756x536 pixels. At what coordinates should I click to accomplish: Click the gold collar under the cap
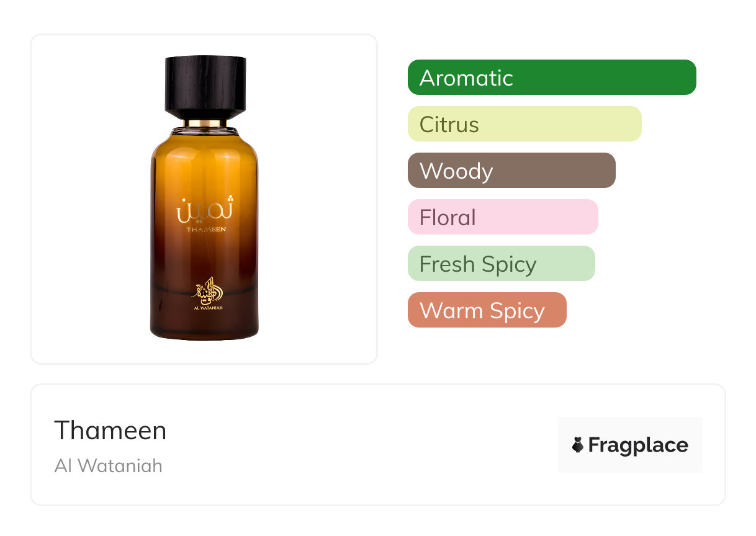[x=204, y=123]
